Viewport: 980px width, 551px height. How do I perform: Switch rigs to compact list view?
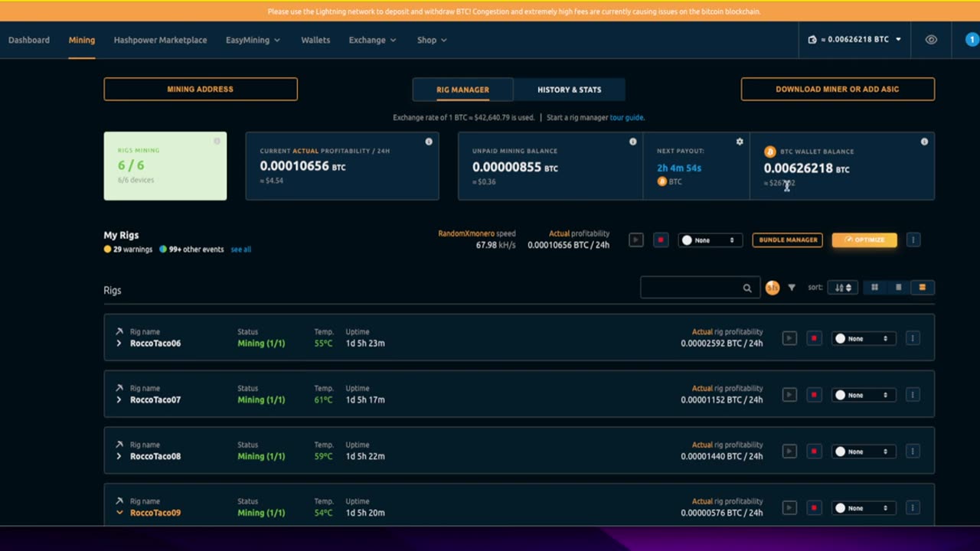tap(899, 288)
